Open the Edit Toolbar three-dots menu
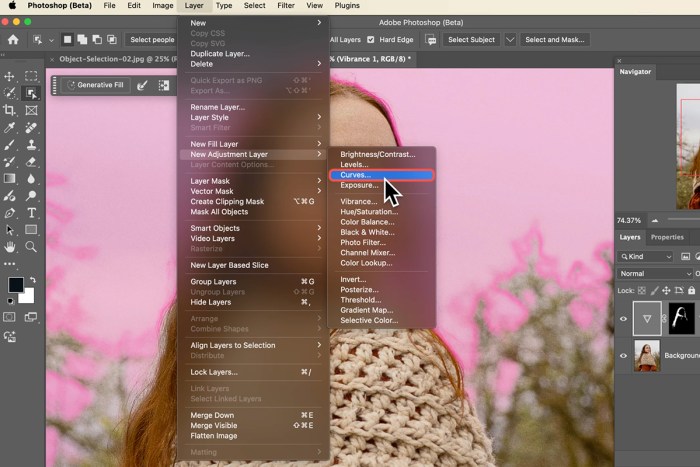 point(9,264)
